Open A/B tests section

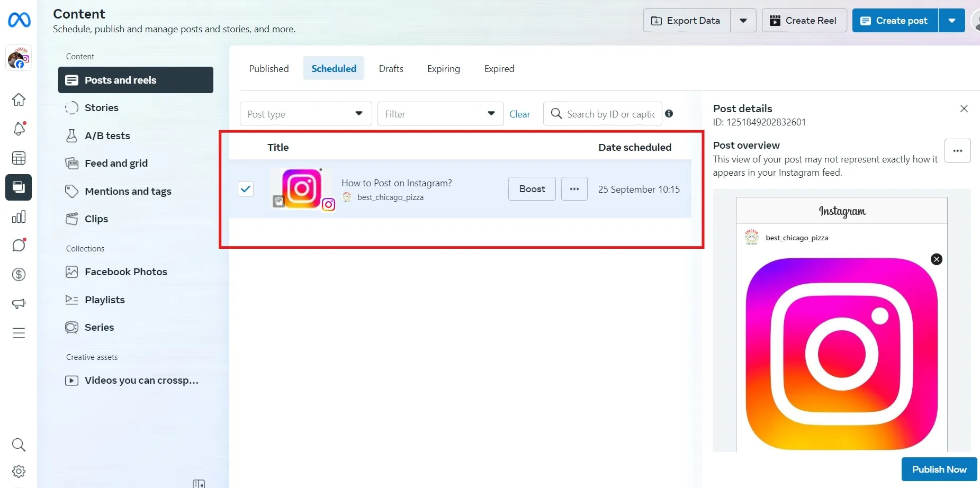136,135
